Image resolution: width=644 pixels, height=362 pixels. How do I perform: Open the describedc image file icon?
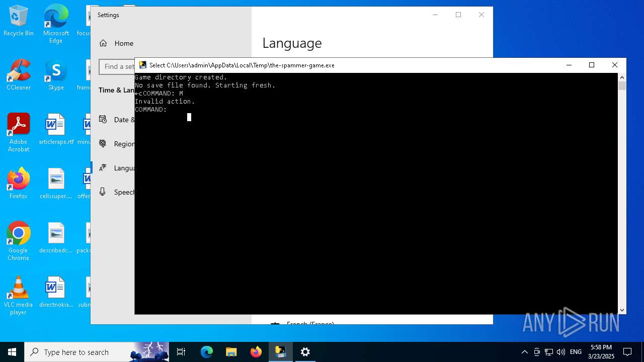click(56, 238)
